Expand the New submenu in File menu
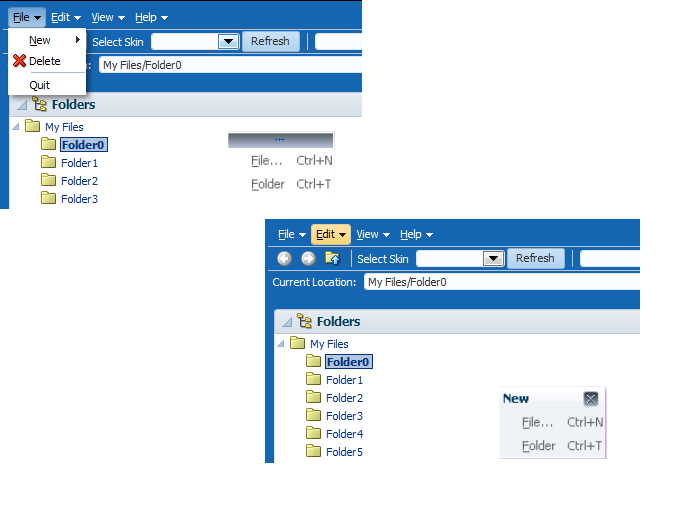The width and height of the screenshot is (677, 506). point(47,40)
